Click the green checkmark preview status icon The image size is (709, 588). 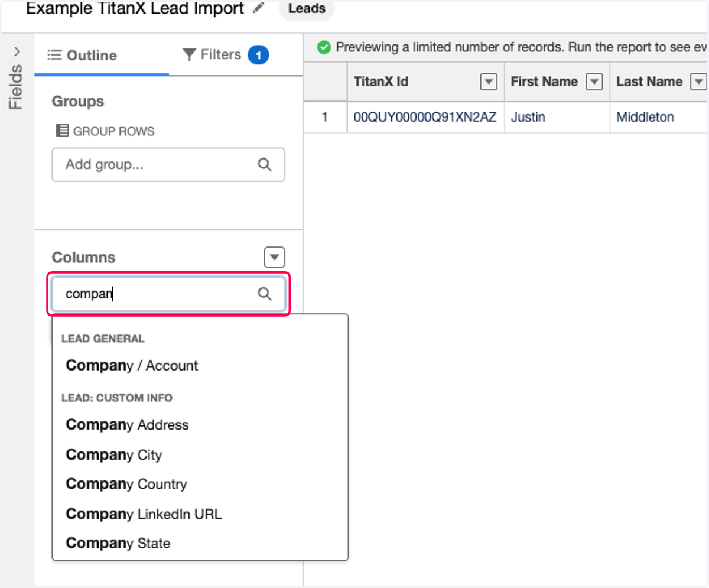324,47
